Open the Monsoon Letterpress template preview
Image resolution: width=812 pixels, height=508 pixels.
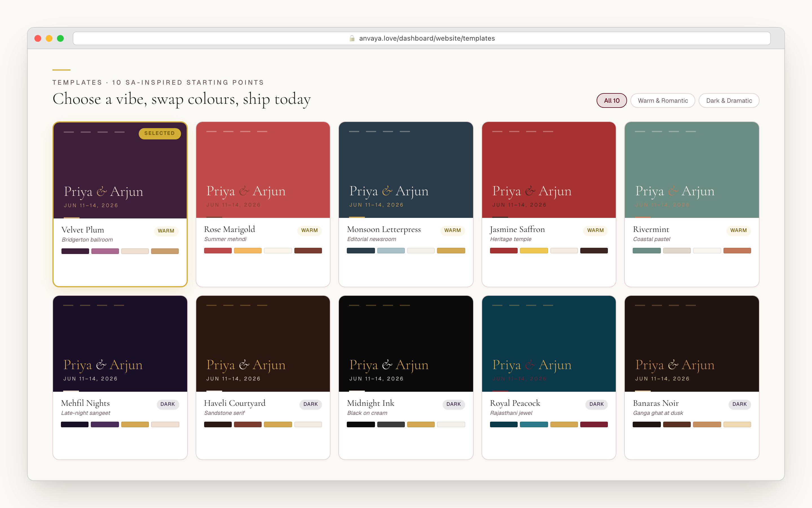coord(406,170)
